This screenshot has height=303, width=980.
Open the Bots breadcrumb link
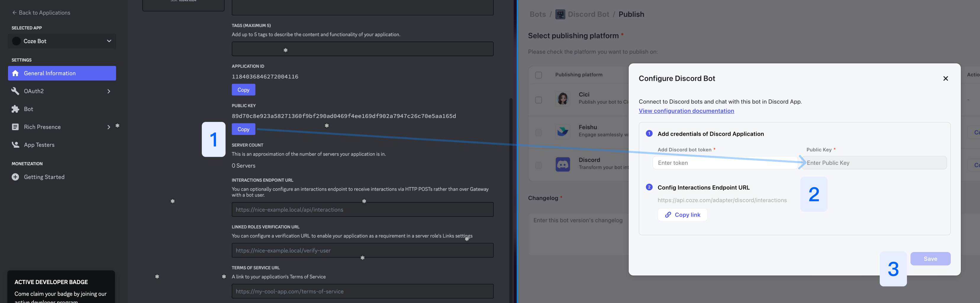(x=538, y=14)
